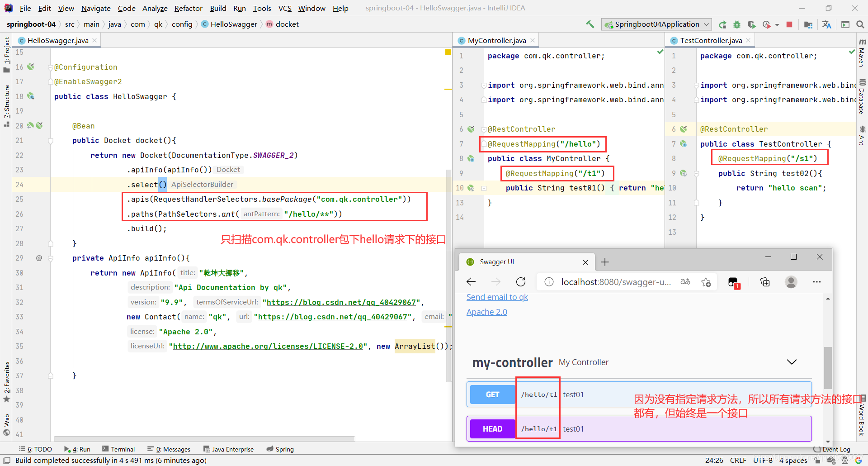Start debugging with the green bug icon
The image size is (868, 466).
coord(737,24)
